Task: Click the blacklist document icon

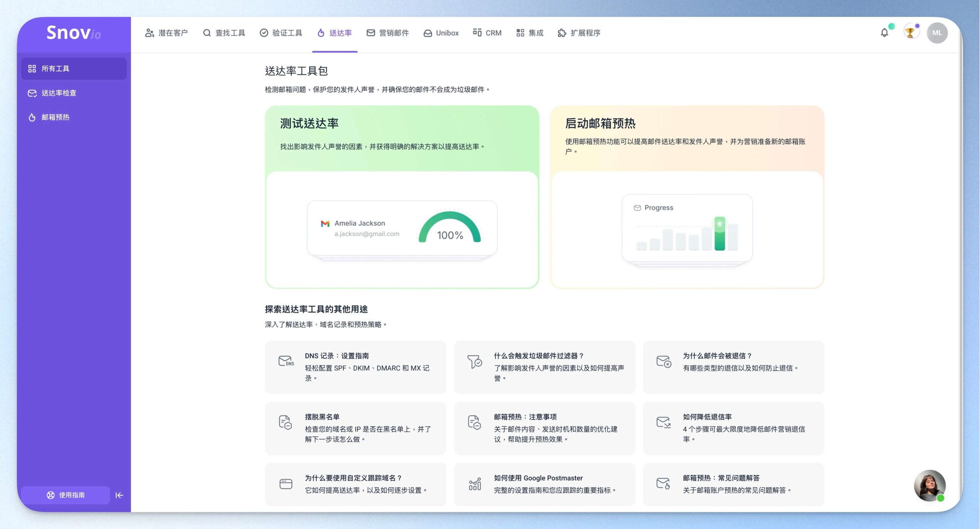Action: (x=285, y=422)
